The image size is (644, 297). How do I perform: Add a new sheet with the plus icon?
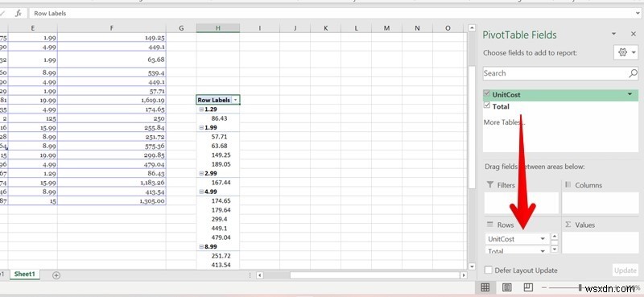[x=56, y=275]
